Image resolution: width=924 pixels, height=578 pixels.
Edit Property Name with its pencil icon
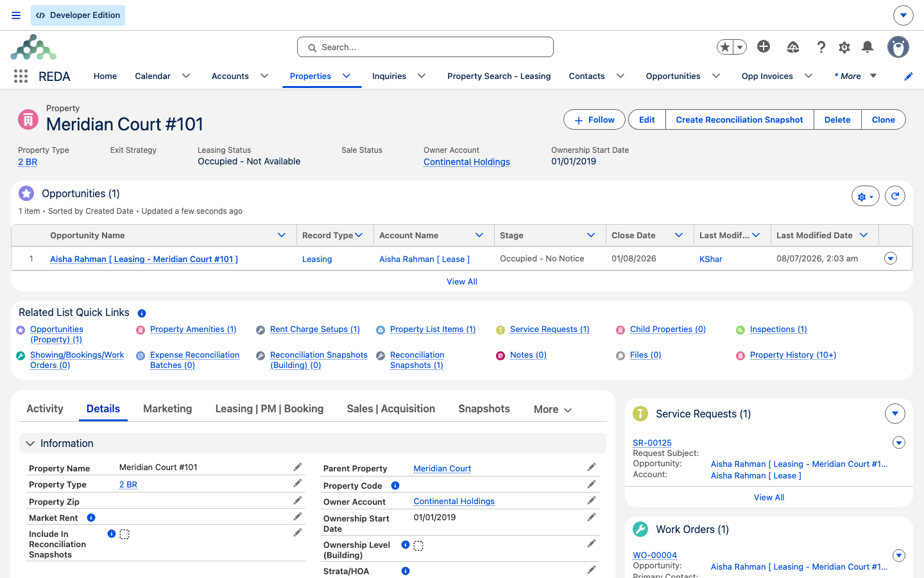point(298,467)
